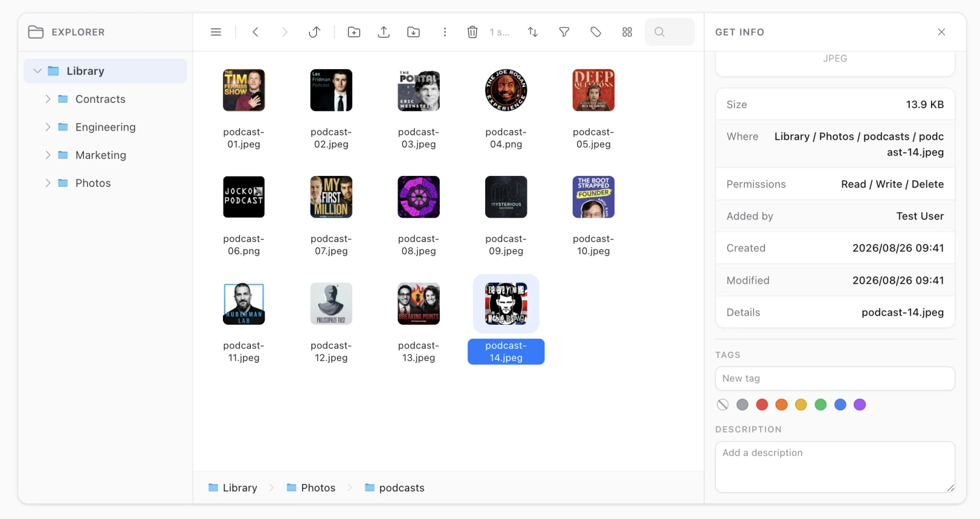Select podcast-05.jpeg thumbnail
The width and height of the screenshot is (980, 519).
coord(594,90)
